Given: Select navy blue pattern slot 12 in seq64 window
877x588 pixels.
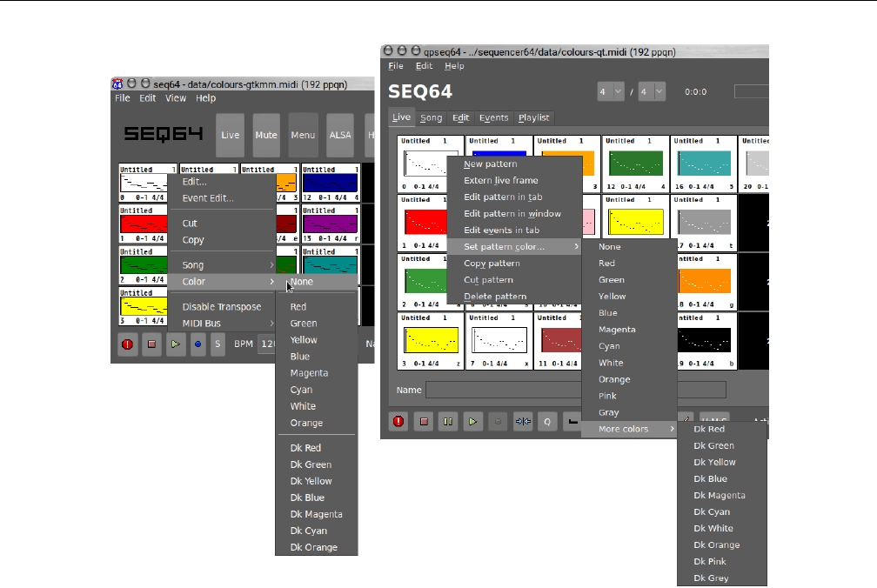Looking at the screenshot, I should click(x=331, y=183).
